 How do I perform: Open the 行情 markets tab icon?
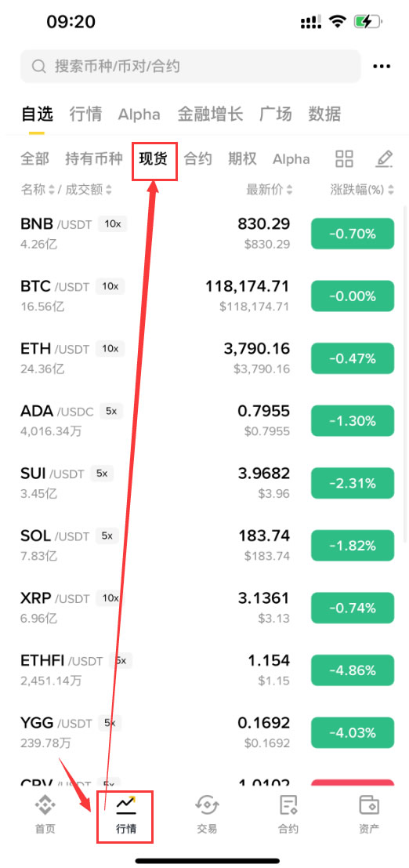125,805
